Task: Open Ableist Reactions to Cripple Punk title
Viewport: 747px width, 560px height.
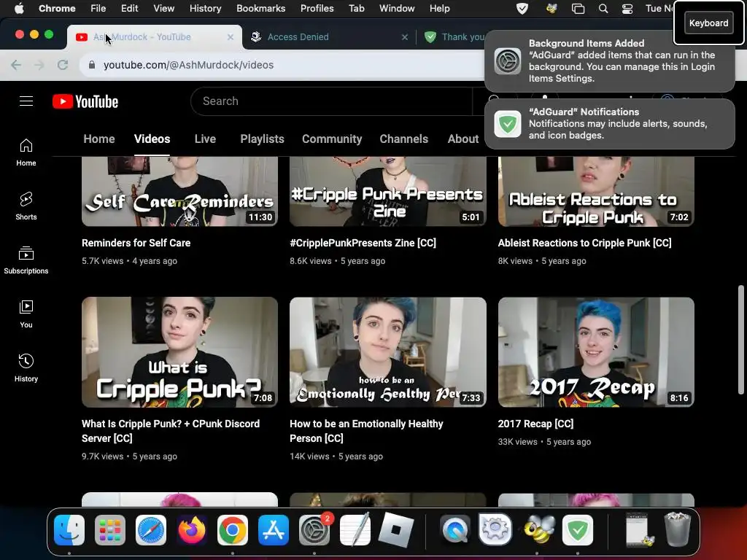Action: 584,243
